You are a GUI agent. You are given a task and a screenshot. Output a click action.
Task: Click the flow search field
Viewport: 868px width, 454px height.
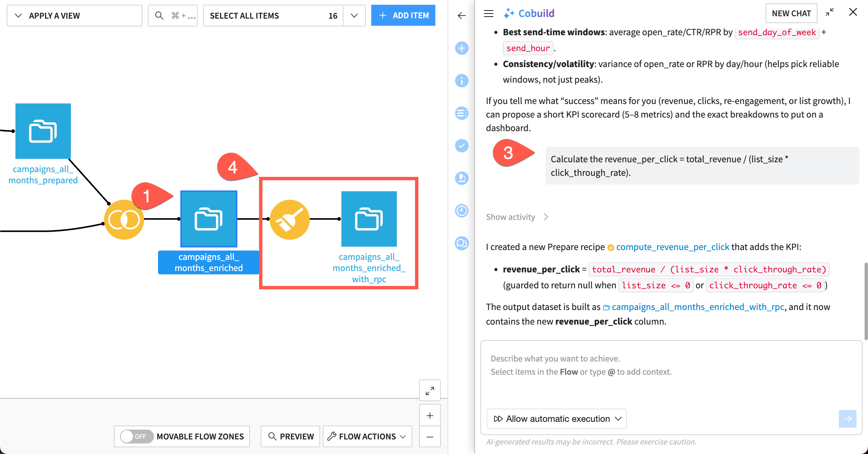point(173,16)
